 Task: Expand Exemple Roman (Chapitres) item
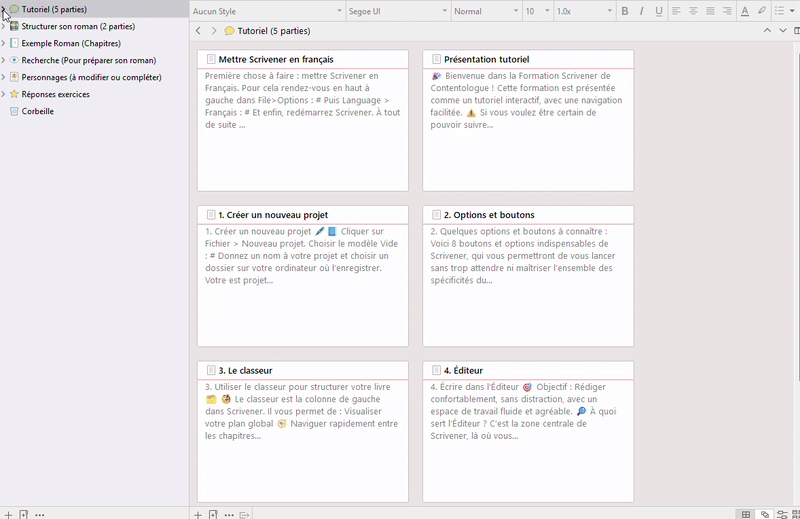click(4, 43)
